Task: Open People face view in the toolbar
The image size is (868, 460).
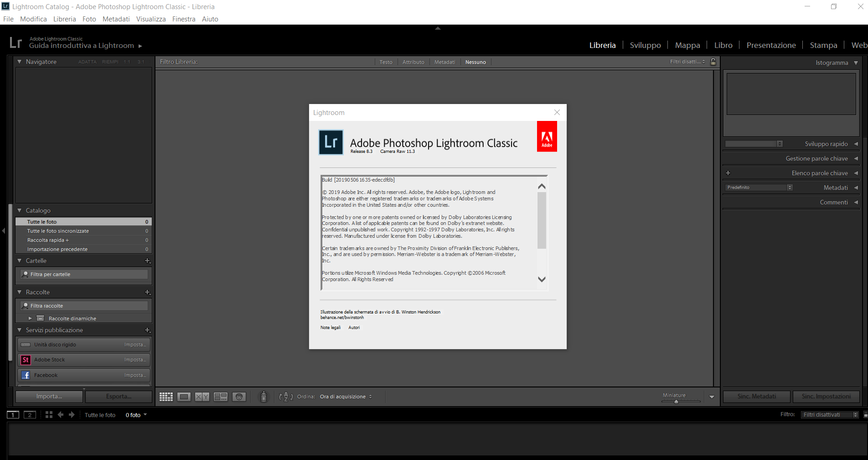Action: tap(239, 397)
